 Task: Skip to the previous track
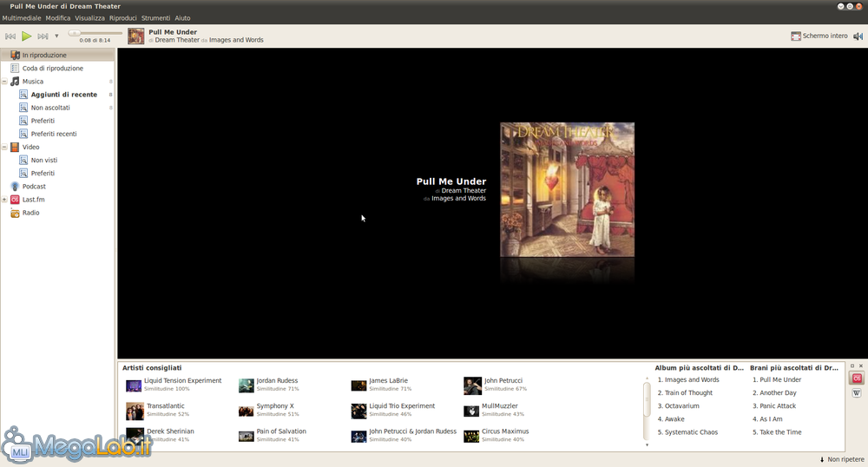click(x=10, y=36)
